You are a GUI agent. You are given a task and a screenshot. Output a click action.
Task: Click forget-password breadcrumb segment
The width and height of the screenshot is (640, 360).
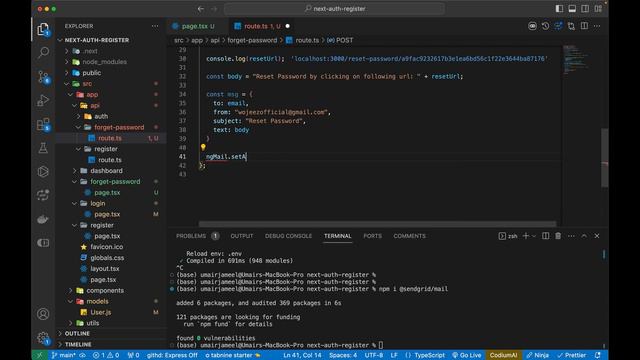252,40
